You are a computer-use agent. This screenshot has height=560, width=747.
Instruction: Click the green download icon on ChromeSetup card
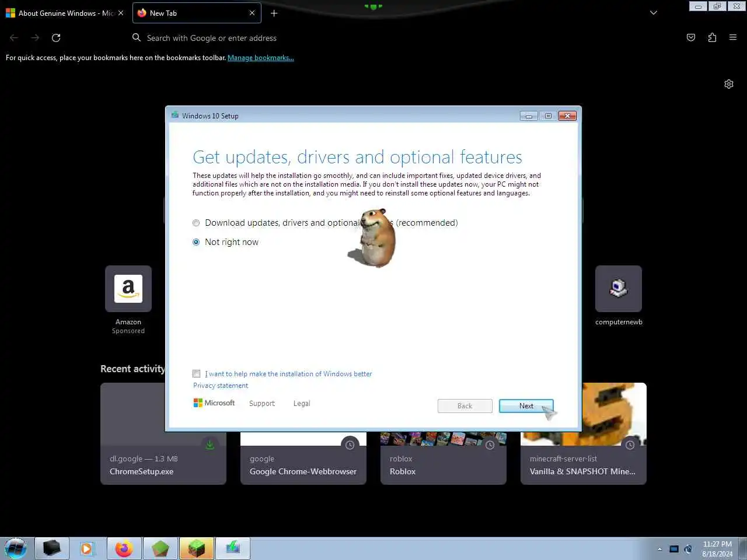click(210, 445)
